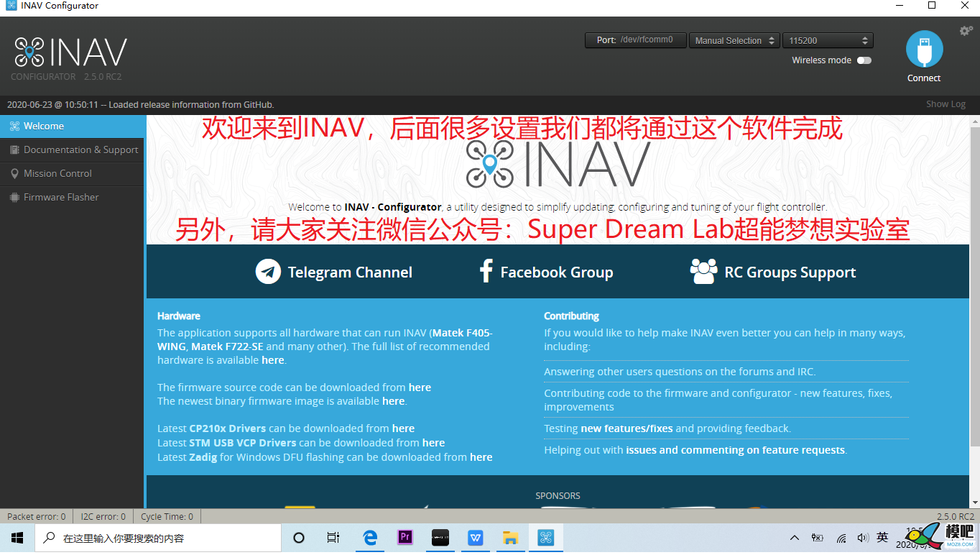The width and height of the screenshot is (980, 555).
Task: Click the Port /dev/rfcomm0 field
Action: pos(636,40)
